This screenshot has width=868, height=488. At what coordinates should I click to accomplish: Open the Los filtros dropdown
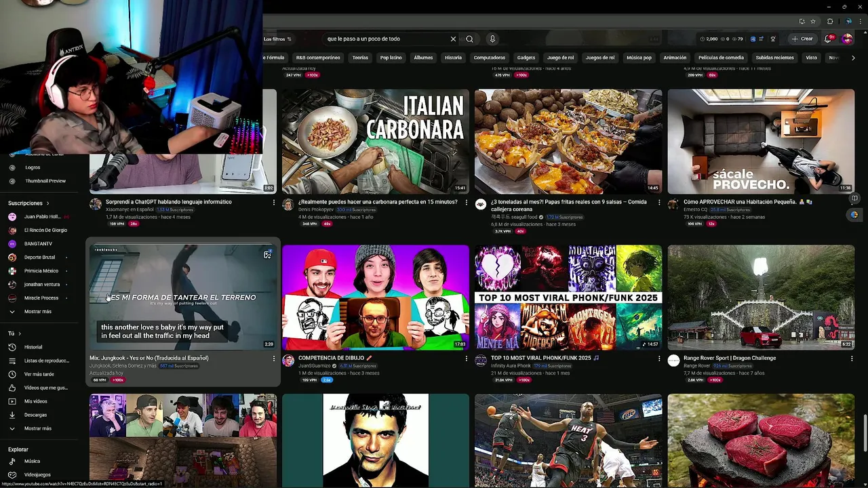click(x=277, y=39)
